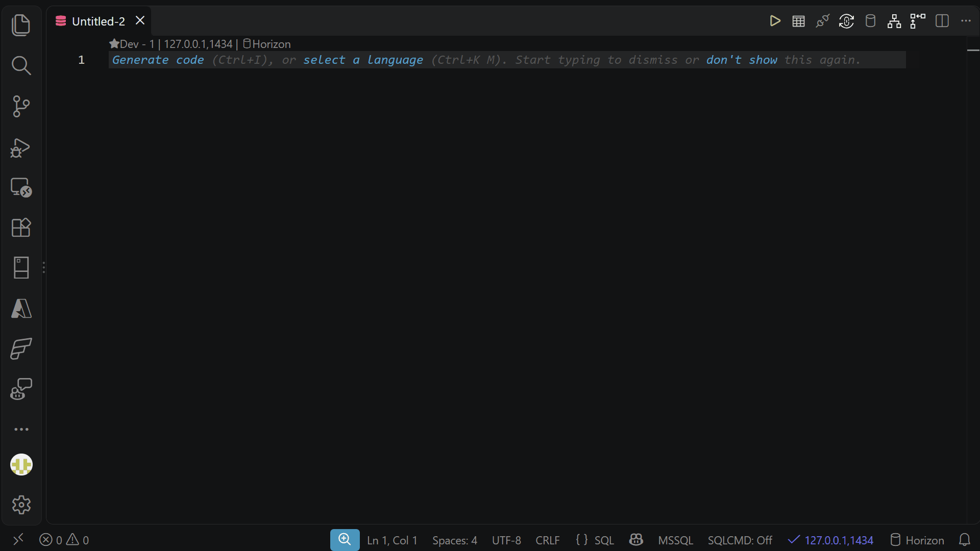Run the query with play icon

(775, 21)
